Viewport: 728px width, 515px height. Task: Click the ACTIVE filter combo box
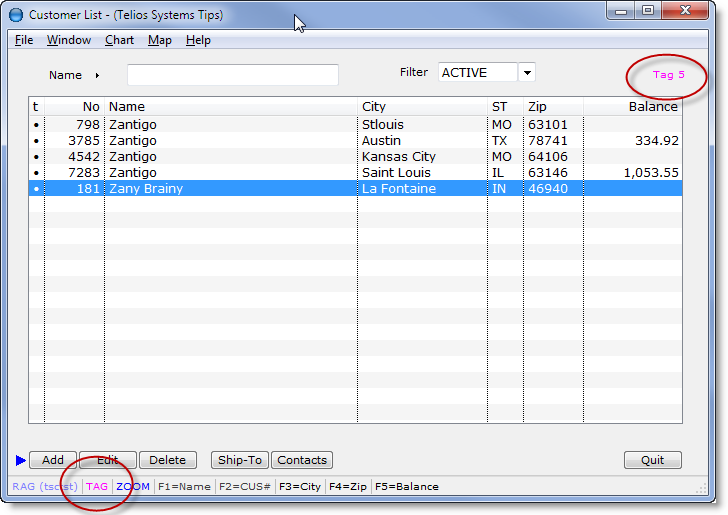point(477,73)
